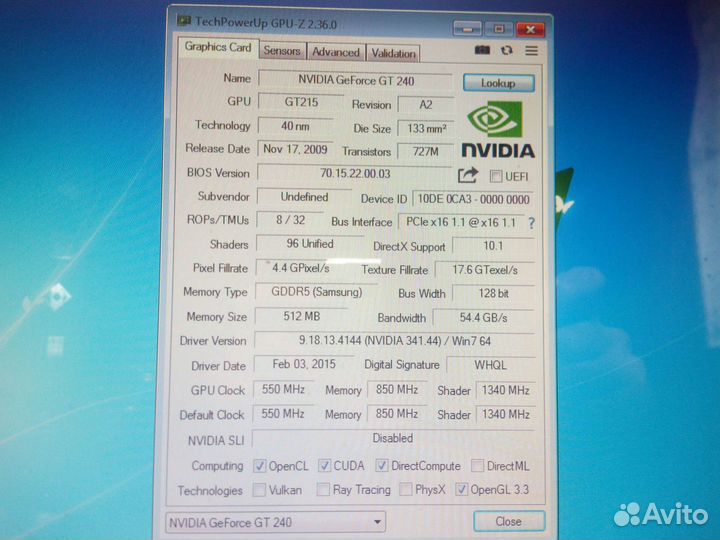Click the Bus Interface question mark

click(x=531, y=223)
